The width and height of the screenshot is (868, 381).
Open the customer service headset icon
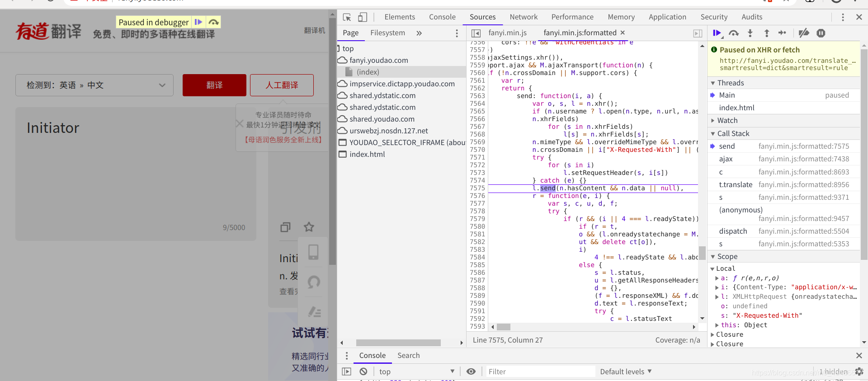(x=313, y=282)
